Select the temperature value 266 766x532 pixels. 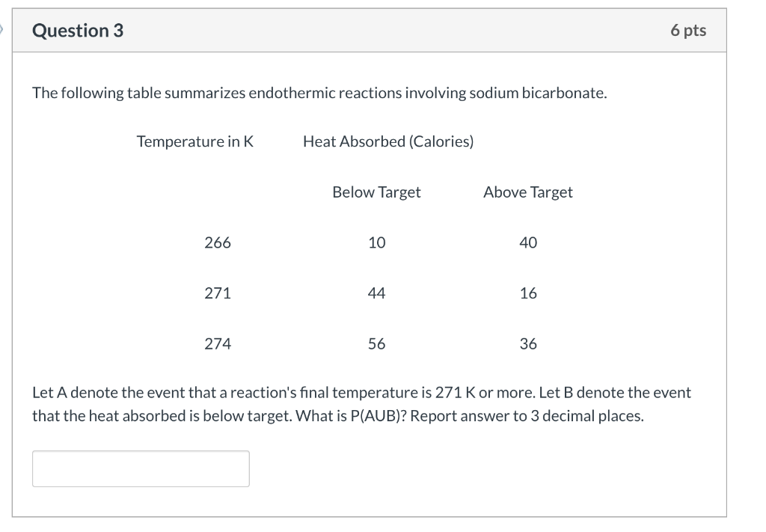point(217,242)
